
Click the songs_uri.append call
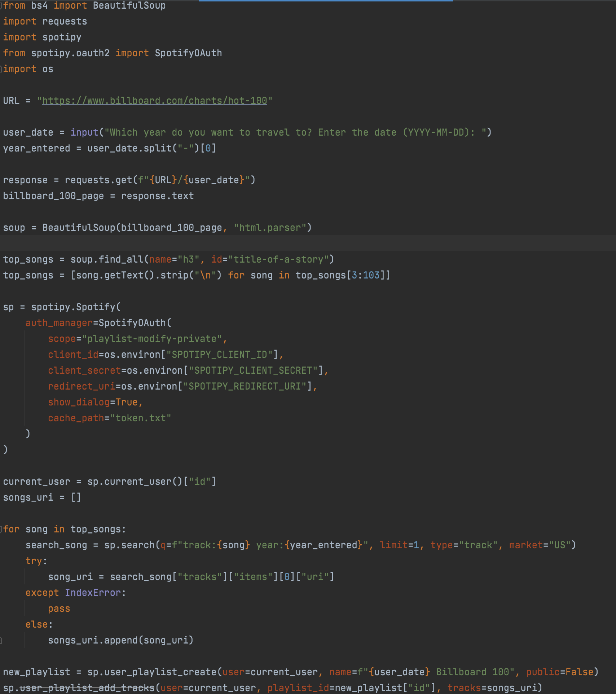point(120,640)
